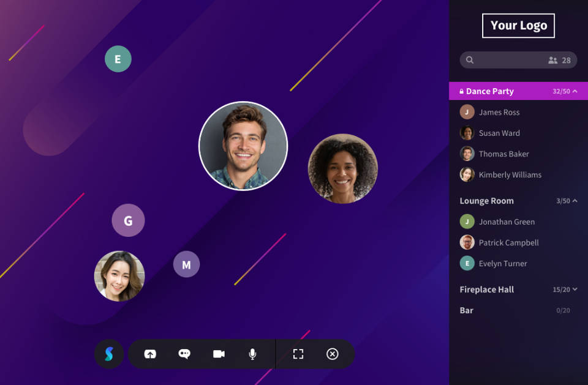The image size is (588, 385).
Task: Open the chat bubble icon
Action: click(184, 354)
